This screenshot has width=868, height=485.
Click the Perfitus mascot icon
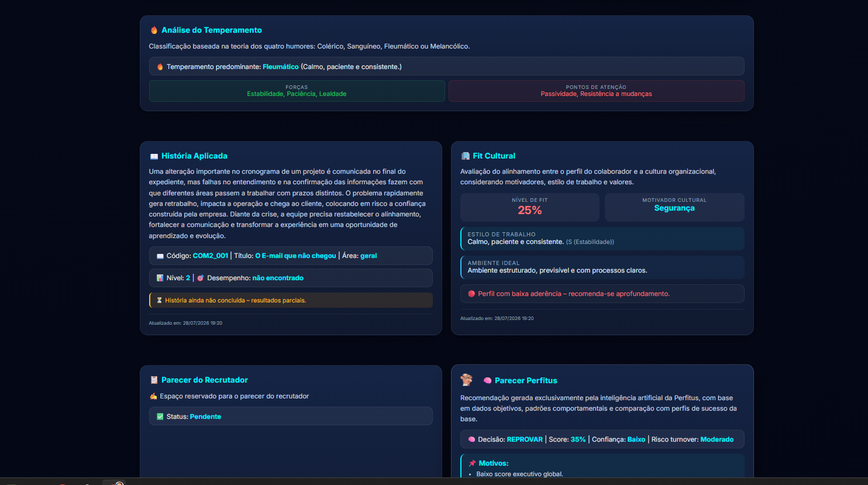click(467, 380)
